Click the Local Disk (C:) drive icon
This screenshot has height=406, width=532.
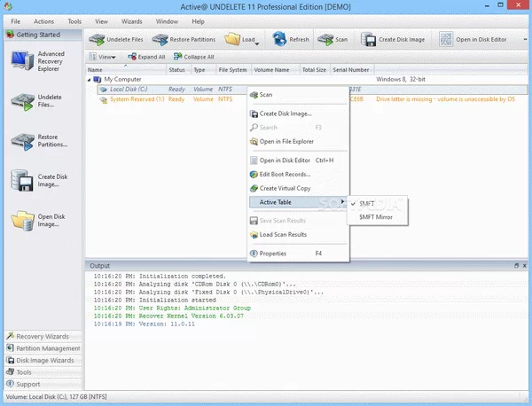click(103, 90)
